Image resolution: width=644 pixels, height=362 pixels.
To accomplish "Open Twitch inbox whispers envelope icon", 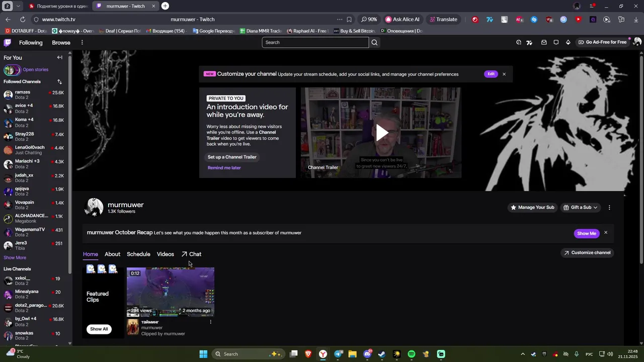I will pos(544,42).
